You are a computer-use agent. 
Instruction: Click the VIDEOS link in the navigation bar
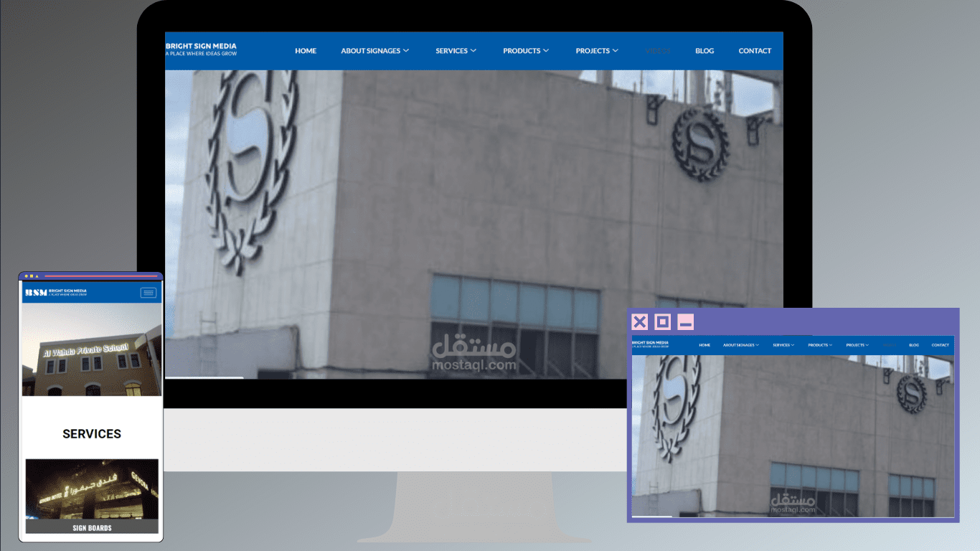point(657,50)
